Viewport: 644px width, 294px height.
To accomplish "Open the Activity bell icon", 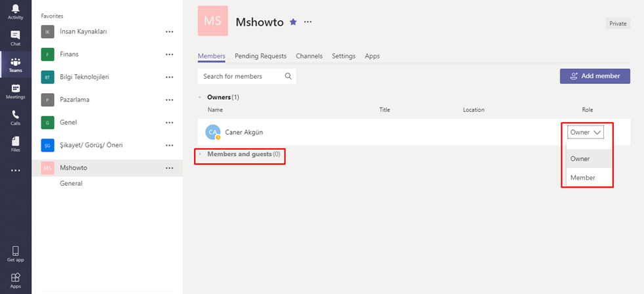I will pyautogui.click(x=16, y=11).
